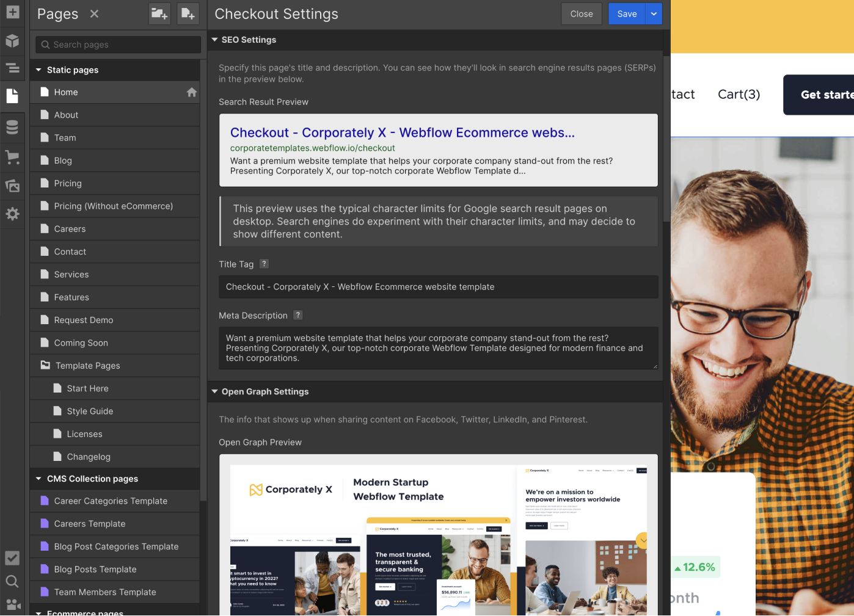
Task: Click Cart(3) link on the site canvas
Action: 739,95
